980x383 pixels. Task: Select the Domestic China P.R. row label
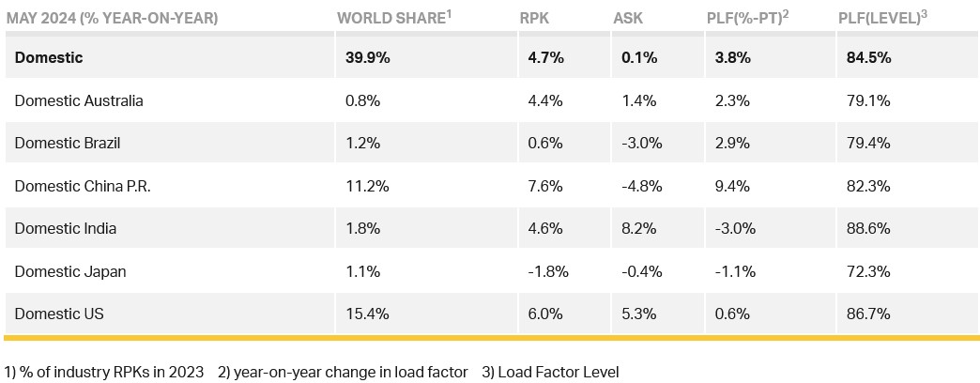pyautogui.click(x=83, y=186)
